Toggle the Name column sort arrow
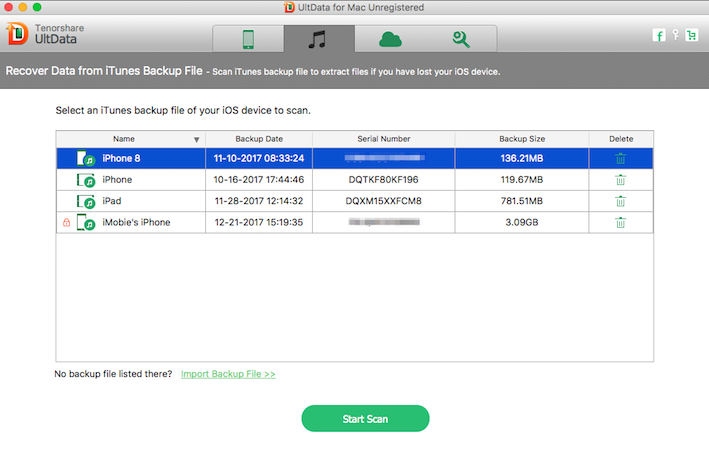 pos(196,140)
